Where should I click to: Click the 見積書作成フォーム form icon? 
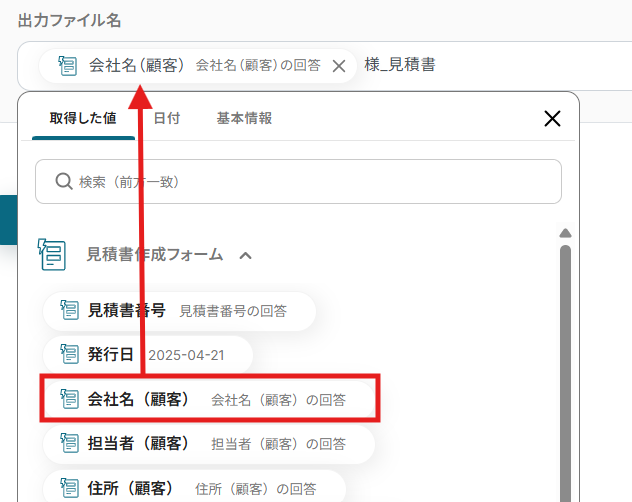[x=52, y=254]
